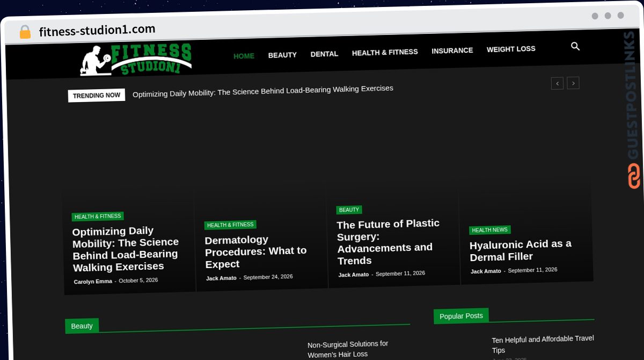Viewport: 644px width, 360px height.
Task: Go to the Home menu item
Action: click(244, 56)
